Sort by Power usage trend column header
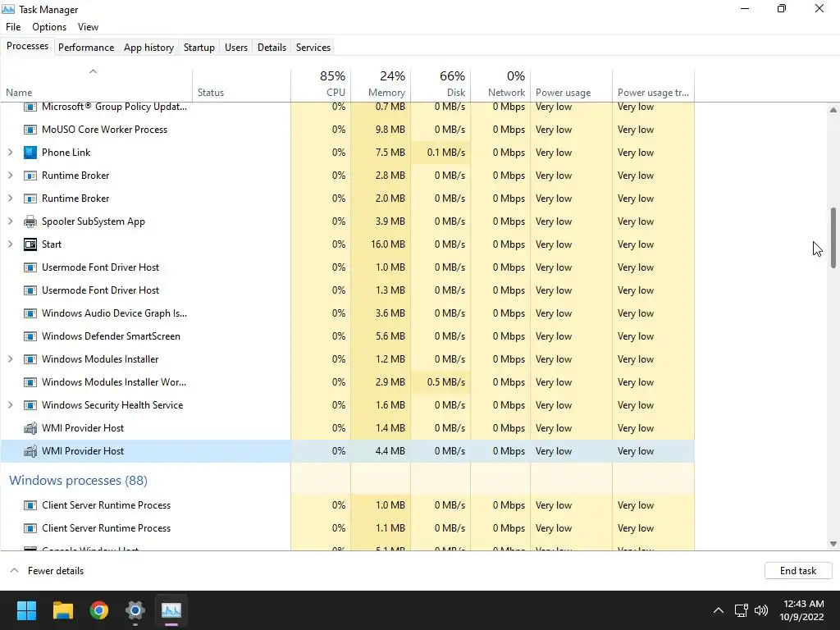Viewport: 840px width, 630px height. coord(654,85)
